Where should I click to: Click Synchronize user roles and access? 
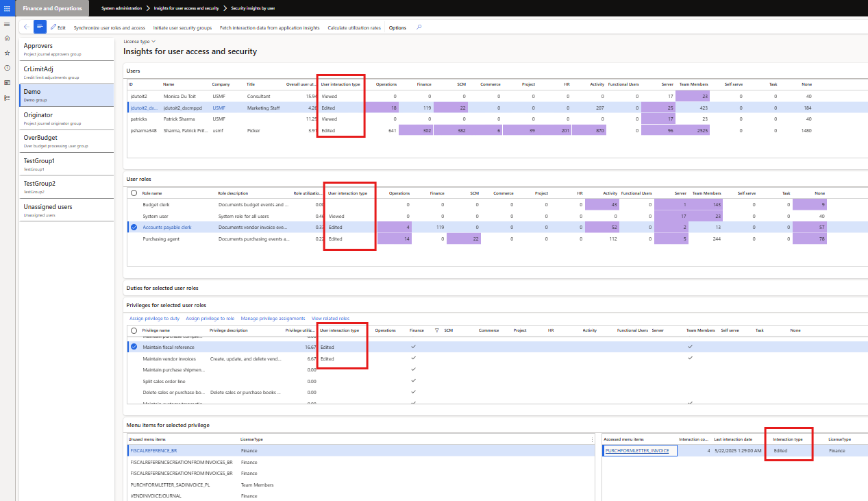coord(109,27)
